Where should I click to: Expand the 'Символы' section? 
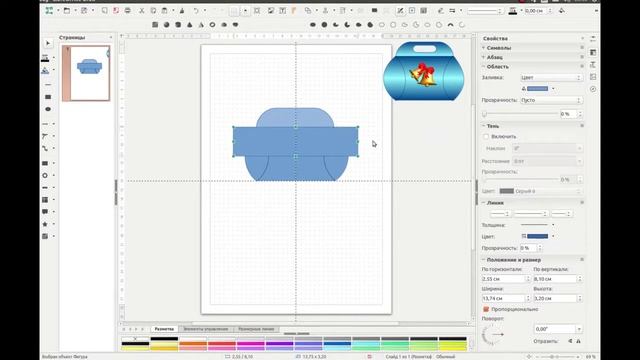tap(484, 48)
